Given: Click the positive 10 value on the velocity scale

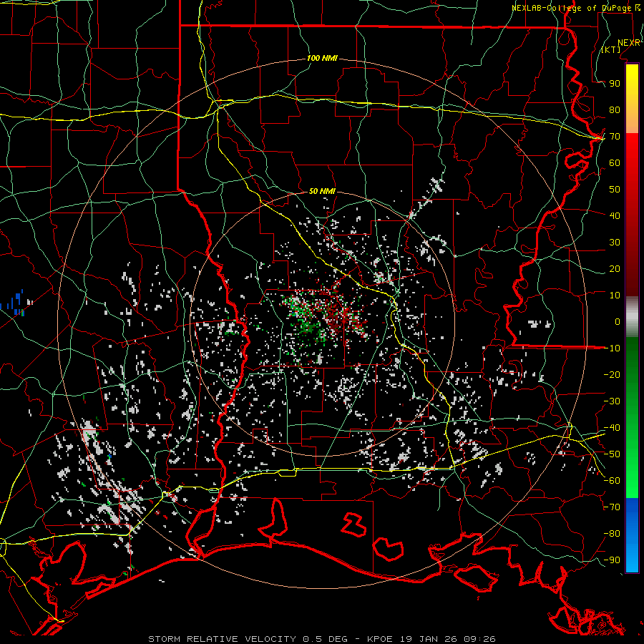Looking at the screenshot, I should click(615, 296).
